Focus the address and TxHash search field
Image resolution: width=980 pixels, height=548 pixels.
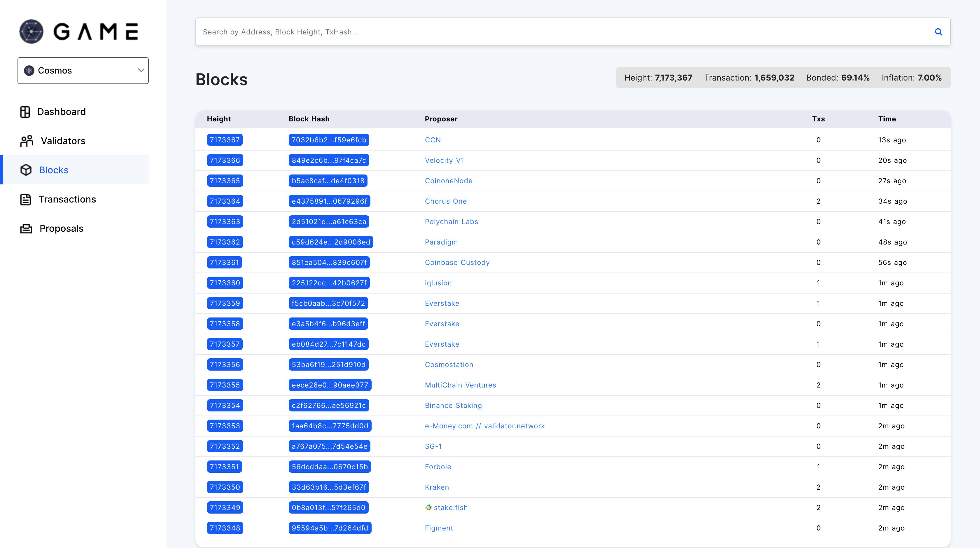click(x=573, y=32)
